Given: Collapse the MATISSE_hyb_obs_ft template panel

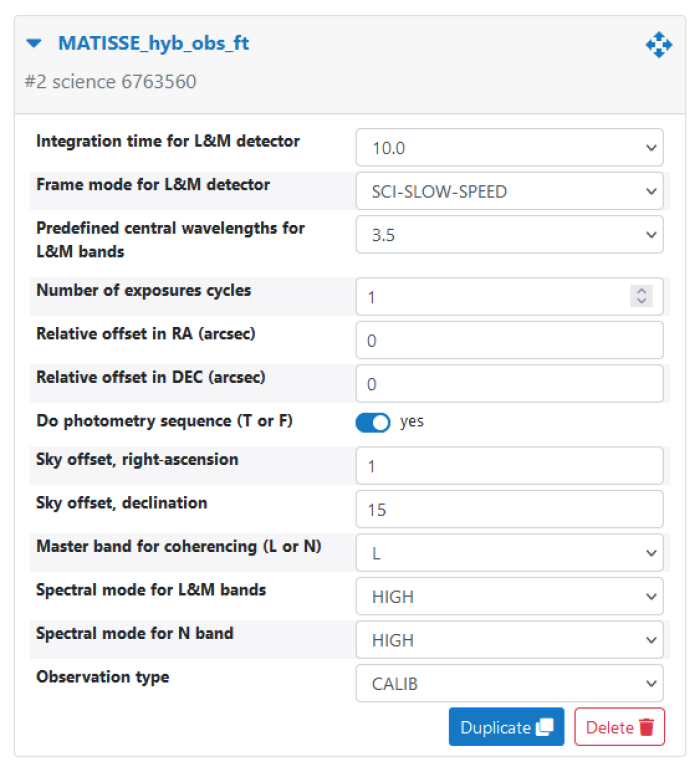Looking at the screenshot, I should point(35,43).
